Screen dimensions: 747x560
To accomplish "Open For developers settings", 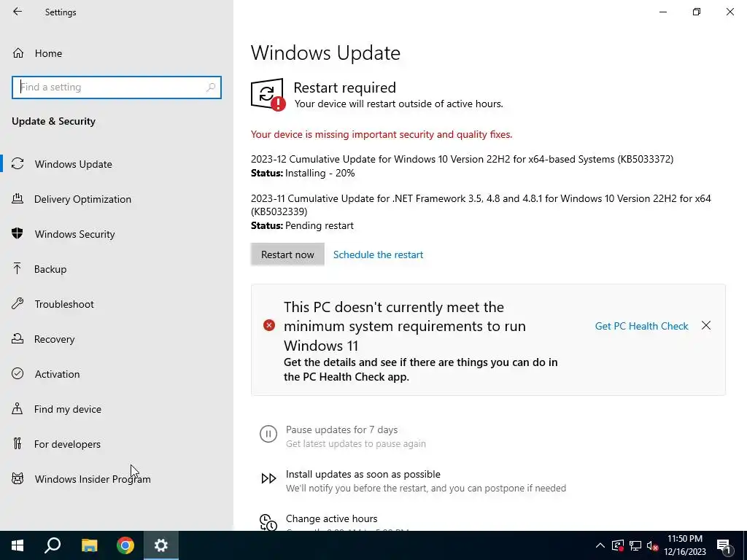I will [117, 444].
